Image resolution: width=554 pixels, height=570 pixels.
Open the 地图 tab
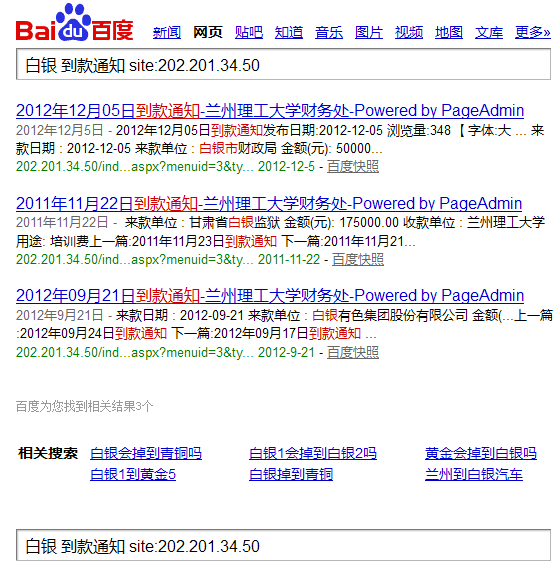coord(449,32)
